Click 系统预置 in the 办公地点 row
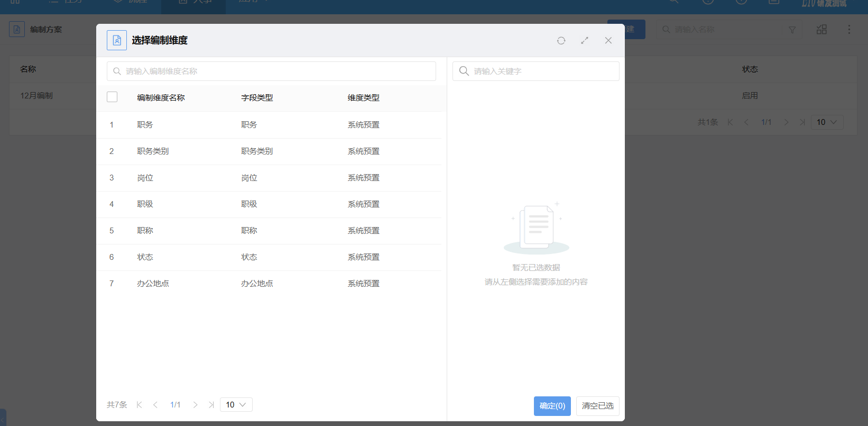 pyautogui.click(x=363, y=284)
